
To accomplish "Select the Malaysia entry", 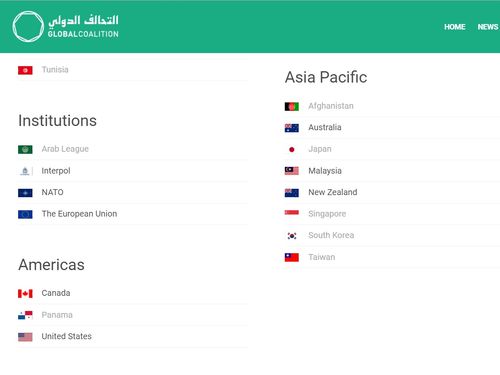I will [x=325, y=171].
